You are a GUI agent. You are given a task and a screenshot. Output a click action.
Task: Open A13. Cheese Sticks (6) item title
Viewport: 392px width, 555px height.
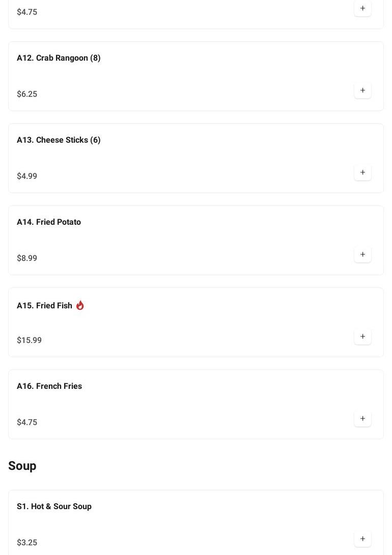59,140
